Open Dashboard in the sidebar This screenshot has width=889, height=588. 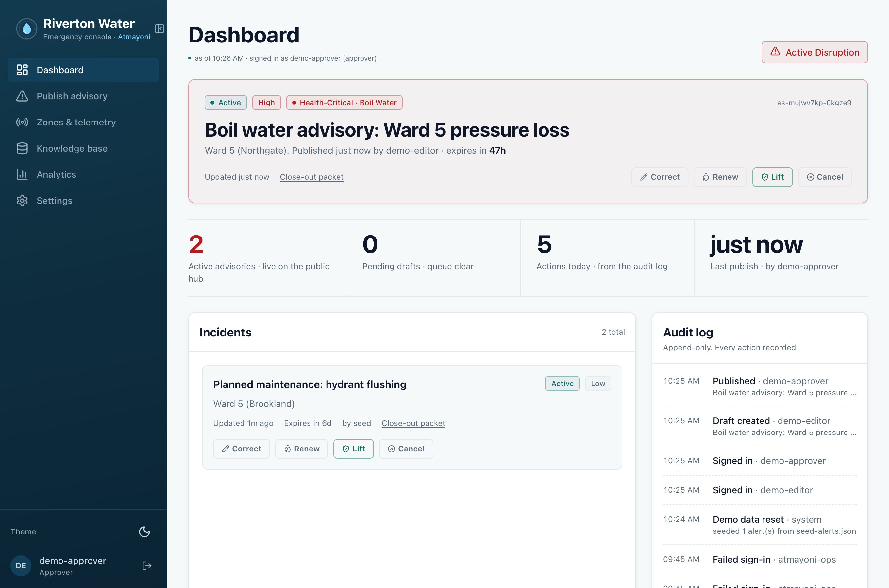[83, 70]
